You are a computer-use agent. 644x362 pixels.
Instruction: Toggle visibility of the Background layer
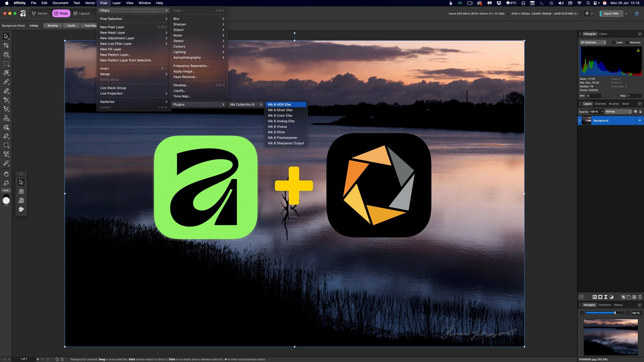[640, 120]
